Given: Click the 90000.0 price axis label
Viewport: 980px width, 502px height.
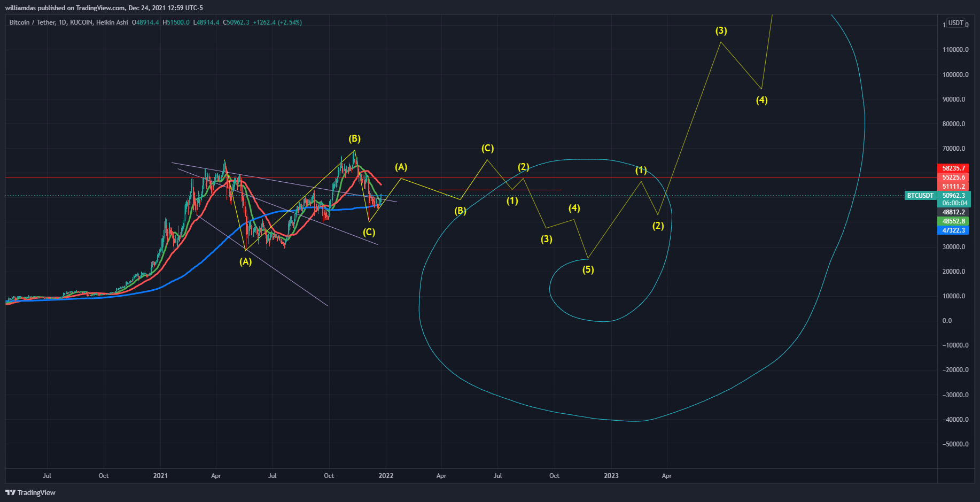Looking at the screenshot, I should pyautogui.click(x=954, y=99).
